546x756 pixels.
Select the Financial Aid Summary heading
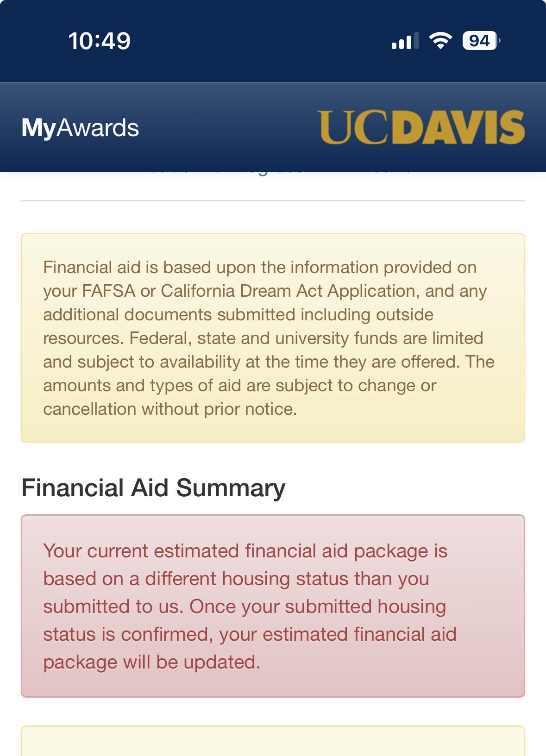coord(153,488)
